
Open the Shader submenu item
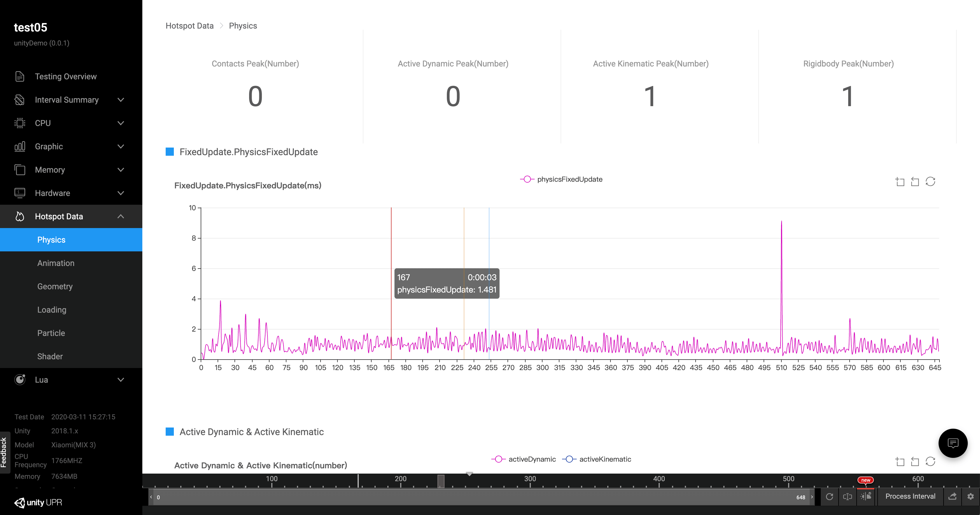[x=50, y=356]
